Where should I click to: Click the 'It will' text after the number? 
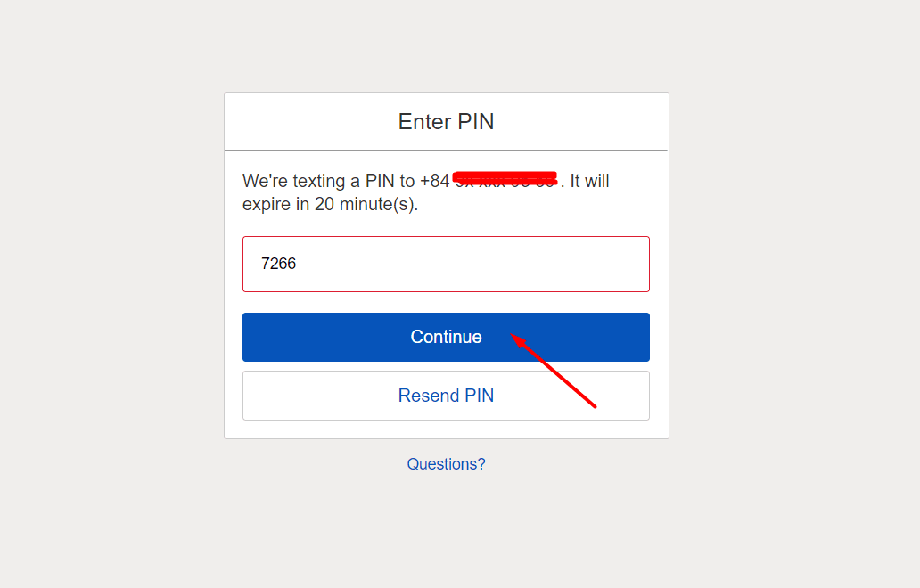(589, 181)
